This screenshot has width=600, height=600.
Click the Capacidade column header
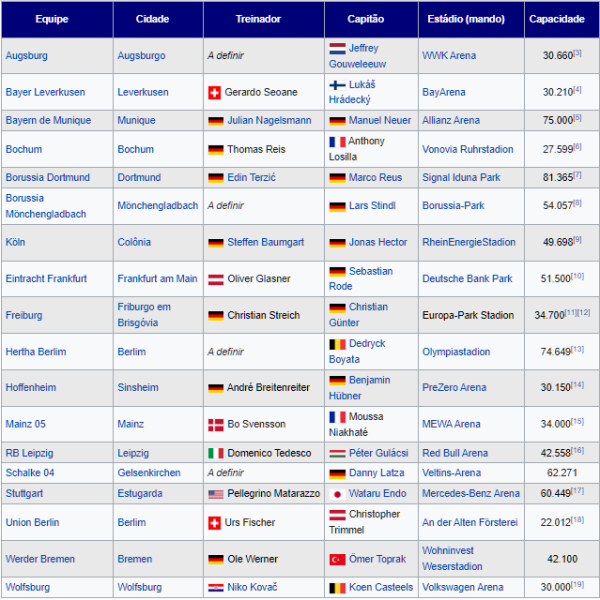coord(557,19)
